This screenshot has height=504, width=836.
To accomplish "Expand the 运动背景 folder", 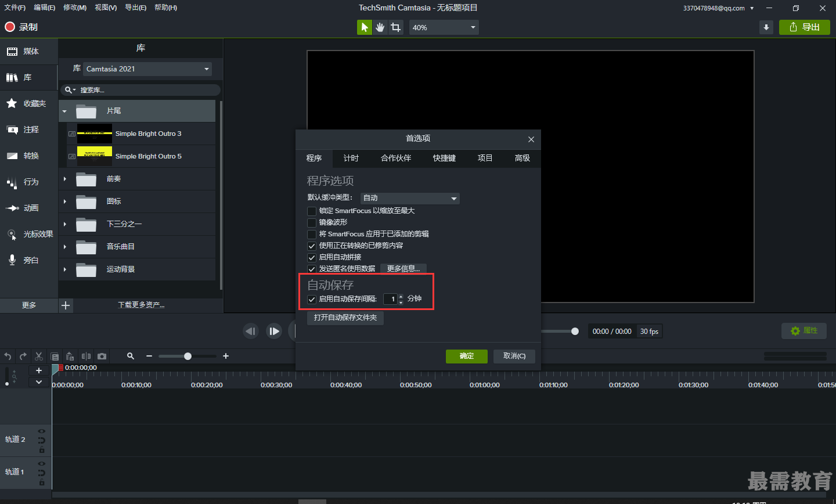I will [x=64, y=269].
